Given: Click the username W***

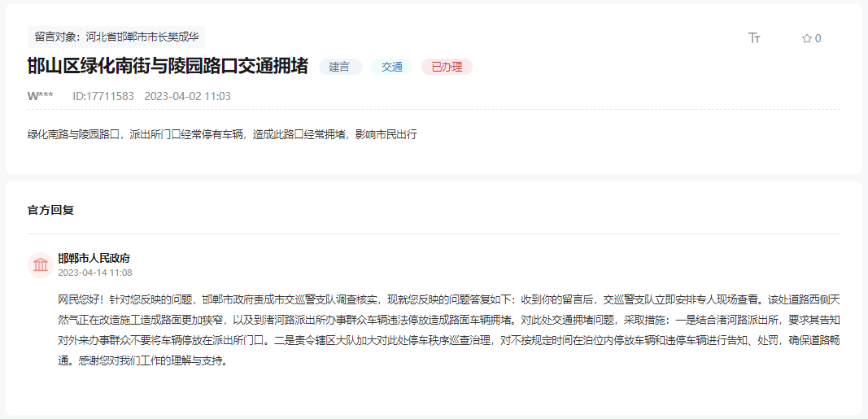Looking at the screenshot, I should coord(41,96).
